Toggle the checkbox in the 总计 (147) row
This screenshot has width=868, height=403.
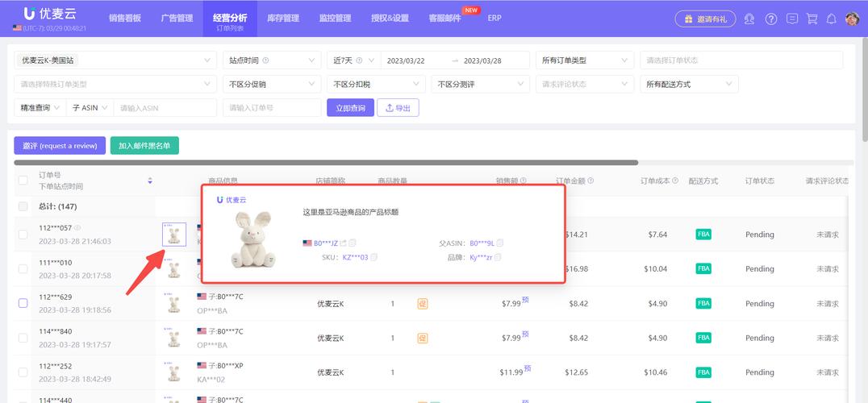[x=23, y=206]
